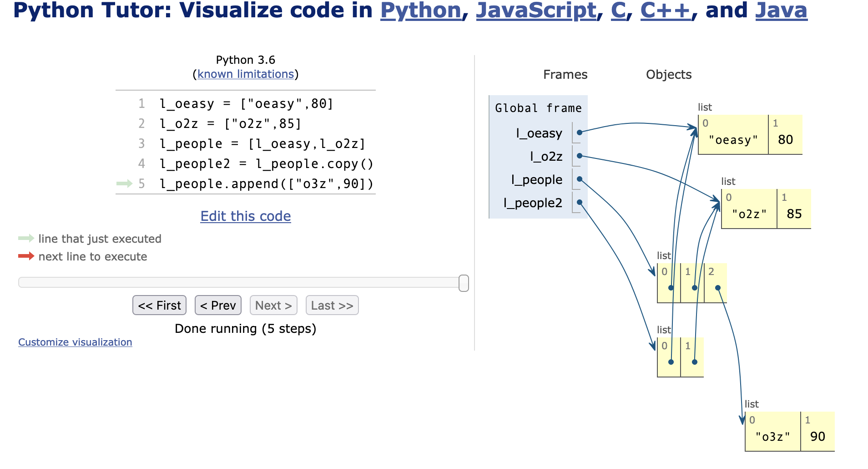868x469 pixels.
Task: Click l_people2 variable in Global frame
Action: (x=533, y=203)
